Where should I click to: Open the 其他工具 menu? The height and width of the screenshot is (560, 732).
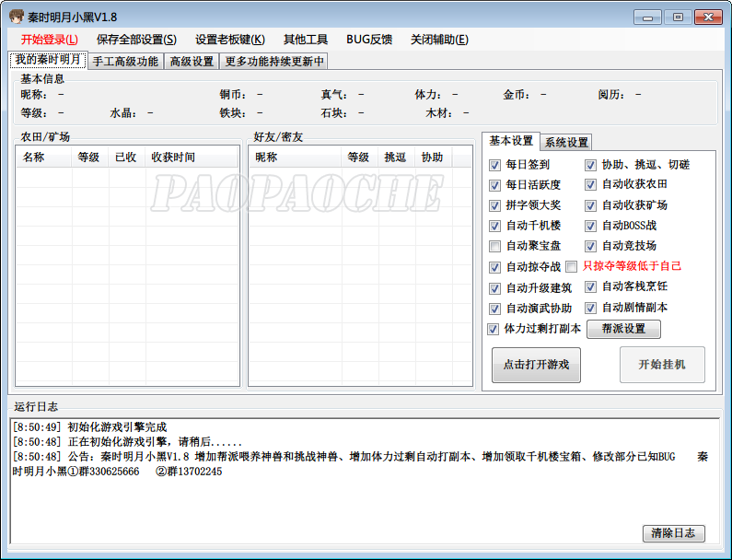pyautogui.click(x=306, y=40)
